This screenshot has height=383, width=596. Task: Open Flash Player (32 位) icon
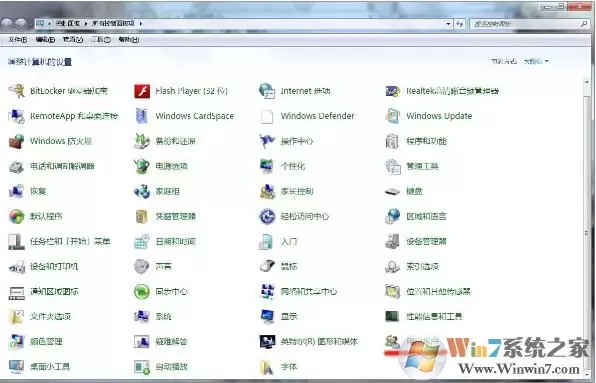pos(142,91)
